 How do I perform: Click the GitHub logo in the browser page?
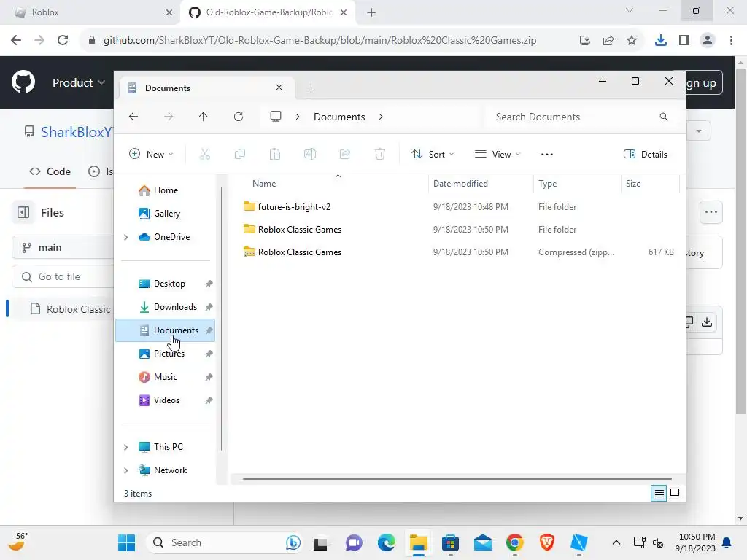coord(23,82)
